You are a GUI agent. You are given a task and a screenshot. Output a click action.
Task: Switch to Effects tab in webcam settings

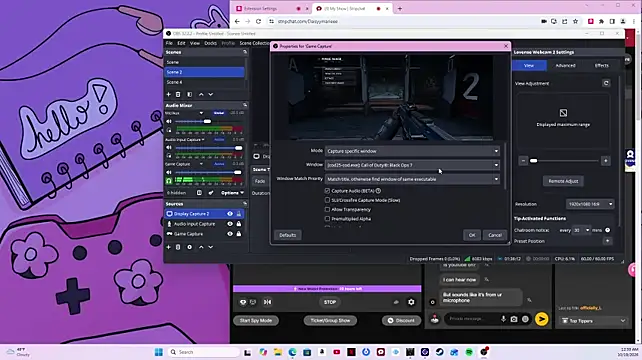click(x=601, y=66)
